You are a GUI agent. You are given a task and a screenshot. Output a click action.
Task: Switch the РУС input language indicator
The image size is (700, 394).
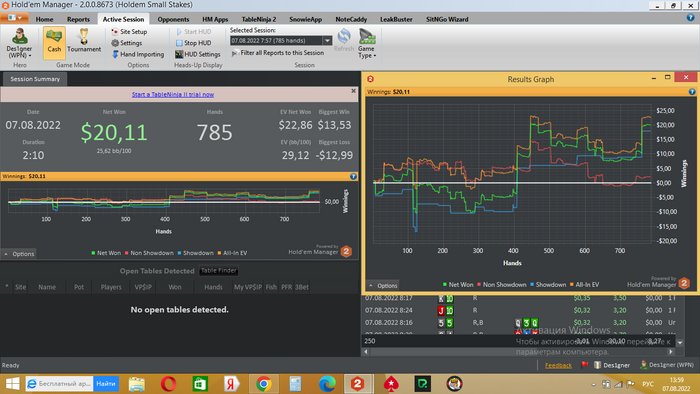pos(648,384)
